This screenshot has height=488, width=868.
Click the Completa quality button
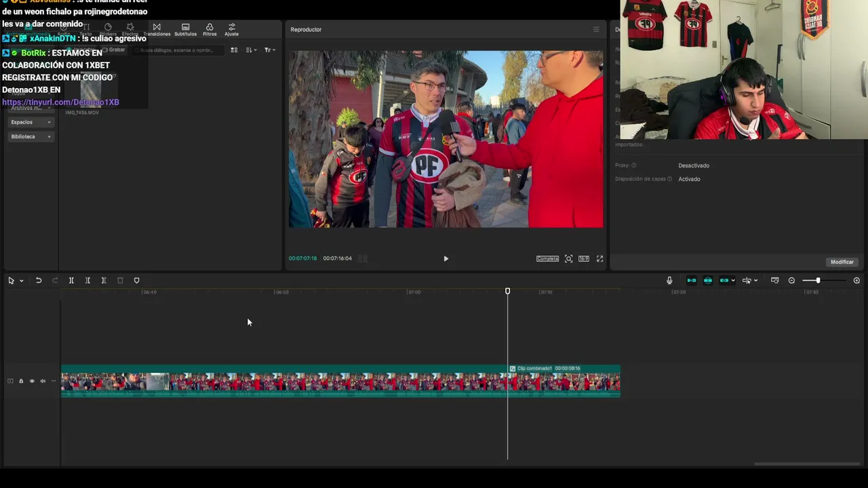(x=547, y=258)
